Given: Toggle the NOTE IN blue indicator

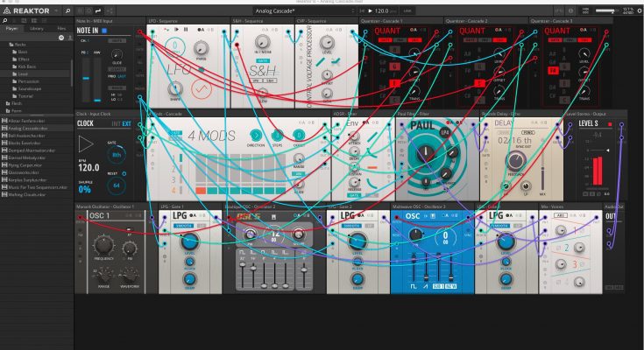Looking at the screenshot, I should 106,31.
